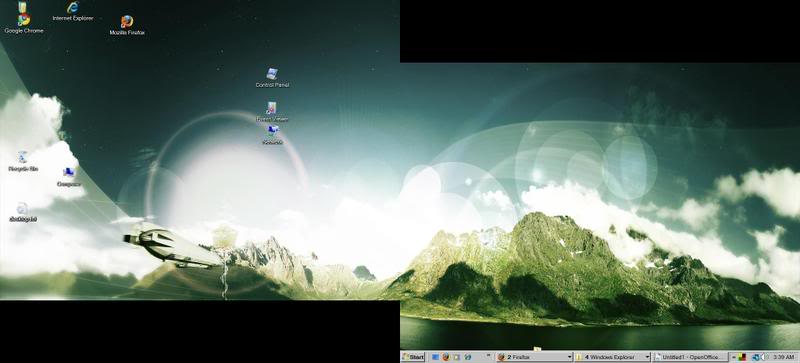Select the desktop.ini file icon
Screen dimensions: 800x363
pyautogui.click(x=22, y=212)
